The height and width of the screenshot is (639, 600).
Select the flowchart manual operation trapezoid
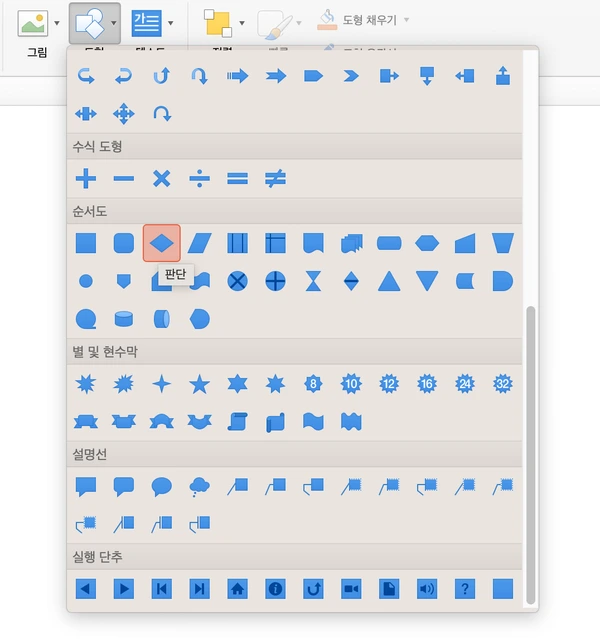click(x=503, y=243)
